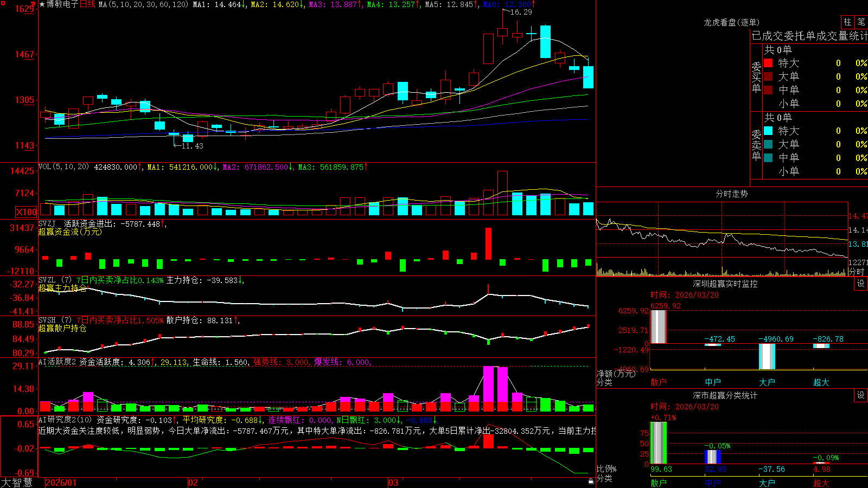Image resolution: width=868 pixels, height=488 pixels.
Task: Select the SVZL (7) indicator label
Action: point(55,280)
